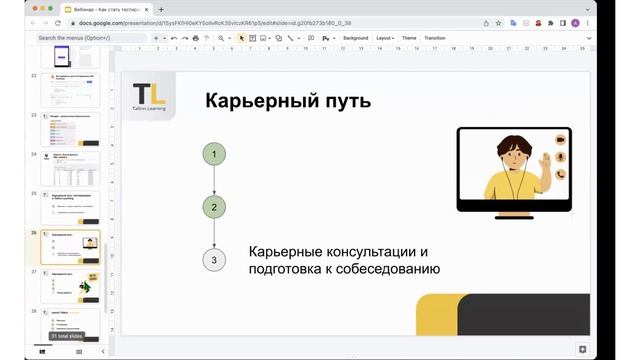Click the Add comment icon
640x360 pixels.
pyautogui.click(x=311, y=38)
